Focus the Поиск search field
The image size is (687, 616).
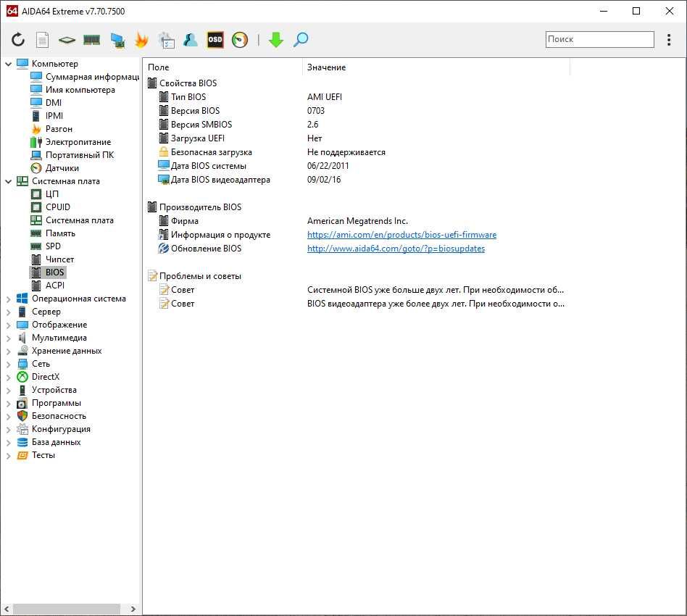(599, 39)
